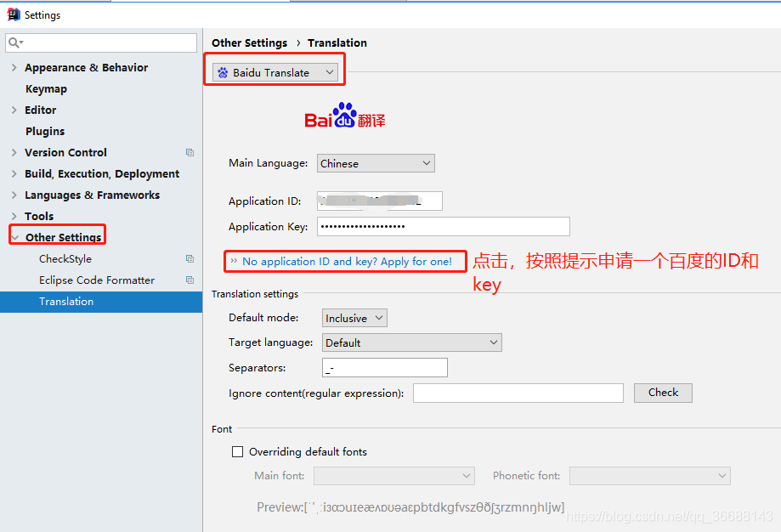Click the project-level icon beside CheckStyle
The image size is (781, 532).
(x=190, y=258)
